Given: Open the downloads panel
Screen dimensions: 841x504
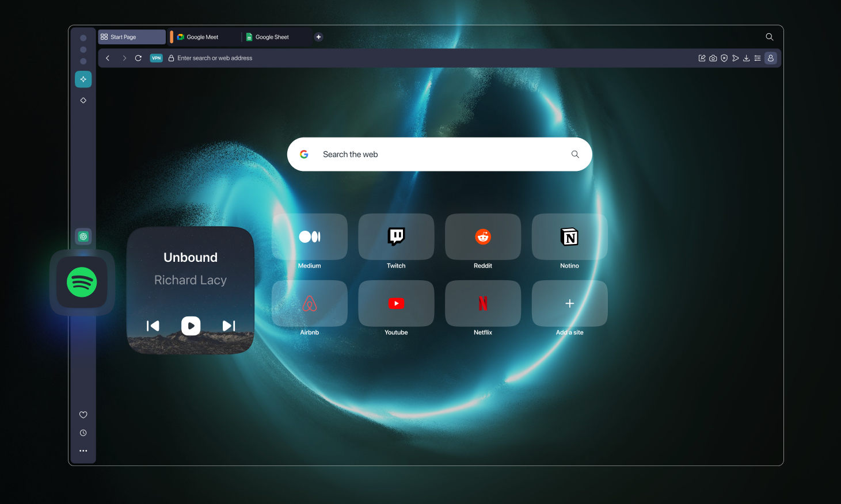Looking at the screenshot, I should pyautogui.click(x=746, y=58).
